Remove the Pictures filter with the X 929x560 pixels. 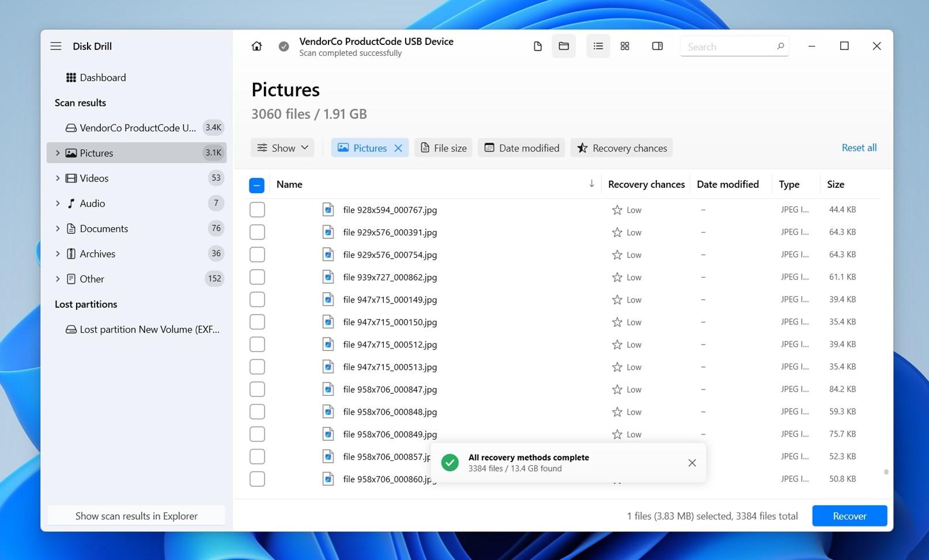(x=398, y=148)
